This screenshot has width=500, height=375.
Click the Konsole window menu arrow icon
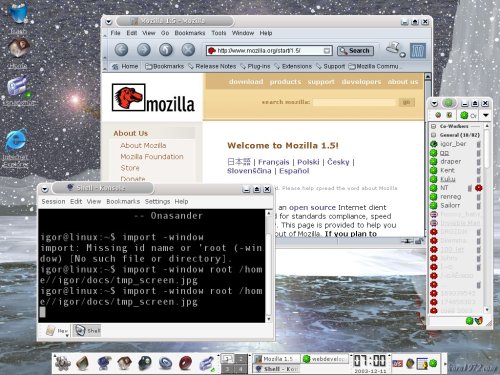click(x=45, y=189)
